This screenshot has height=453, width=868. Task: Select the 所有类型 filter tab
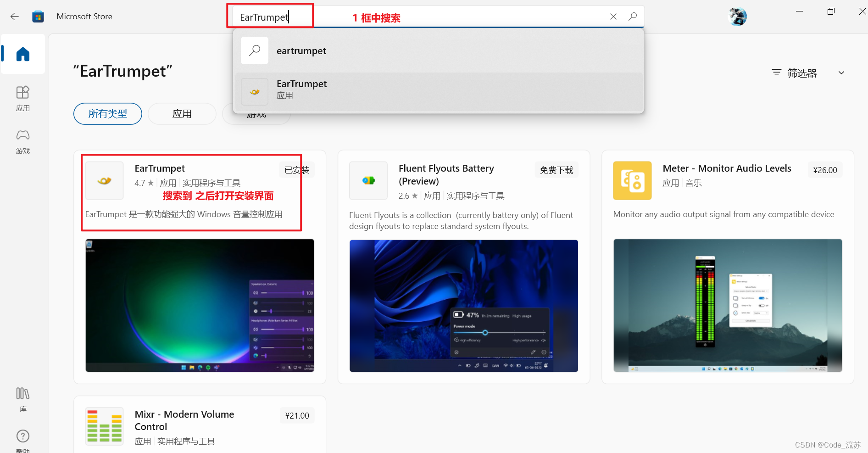point(108,114)
